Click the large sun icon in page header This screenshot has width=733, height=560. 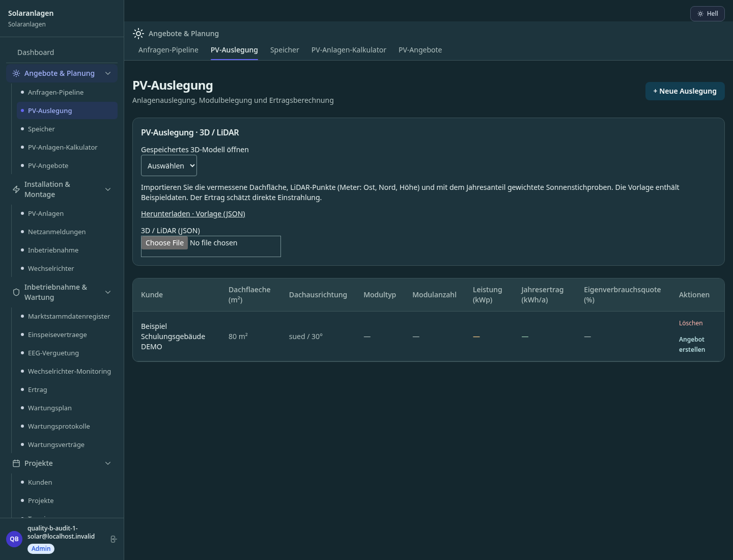(138, 34)
